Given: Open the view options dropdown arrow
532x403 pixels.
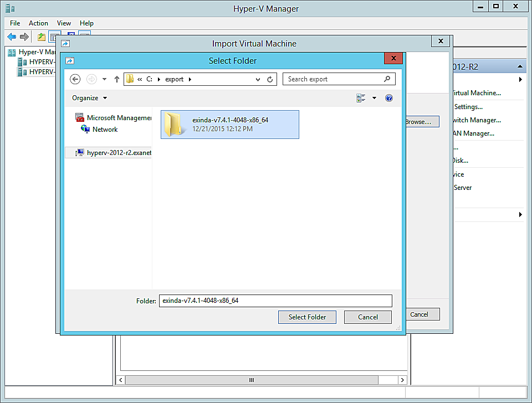Looking at the screenshot, I should (x=374, y=98).
